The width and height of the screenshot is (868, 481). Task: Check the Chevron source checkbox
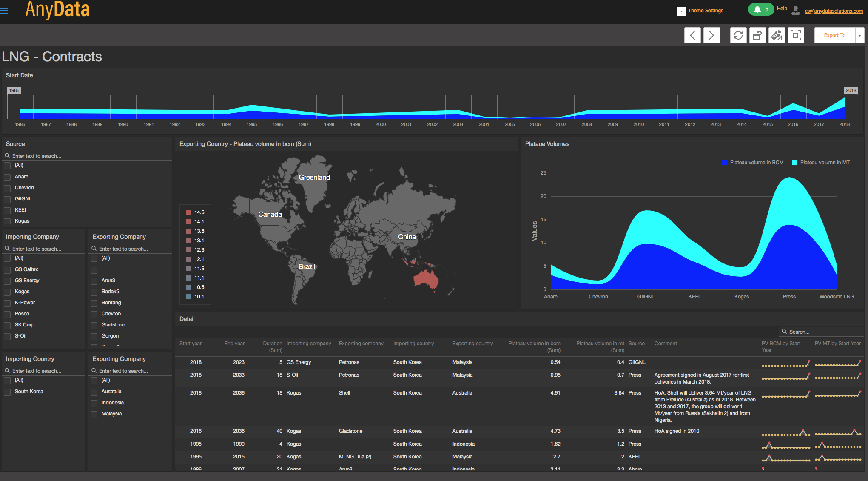(7, 188)
